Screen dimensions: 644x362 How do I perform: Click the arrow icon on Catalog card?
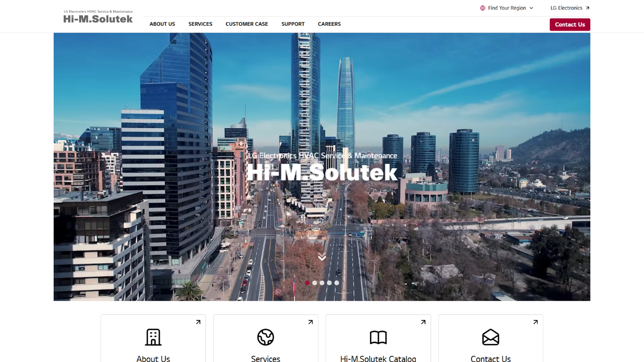tap(423, 322)
